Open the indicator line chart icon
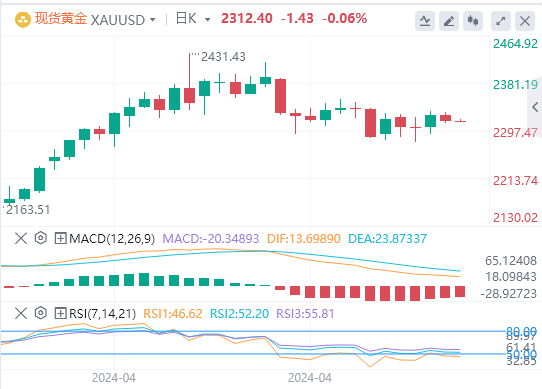Image resolution: width=542 pixels, height=389 pixels. 425,21
